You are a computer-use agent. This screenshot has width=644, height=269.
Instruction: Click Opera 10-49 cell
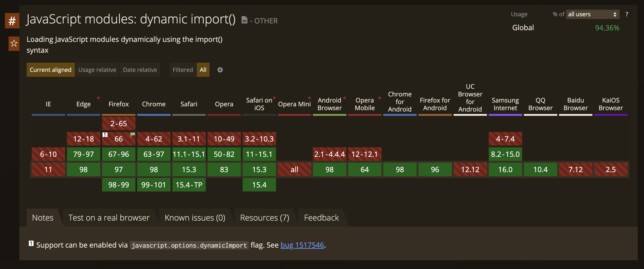click(x=224, y=139)
